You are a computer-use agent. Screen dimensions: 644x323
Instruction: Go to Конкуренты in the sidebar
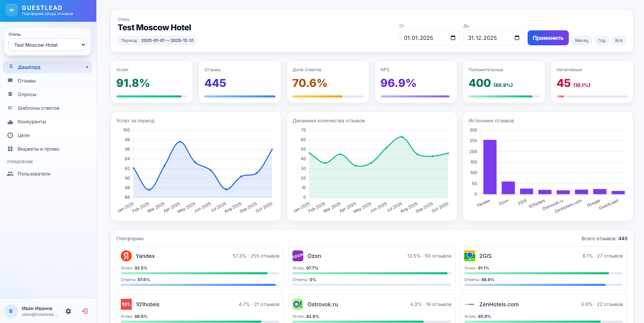pos(32,122)
